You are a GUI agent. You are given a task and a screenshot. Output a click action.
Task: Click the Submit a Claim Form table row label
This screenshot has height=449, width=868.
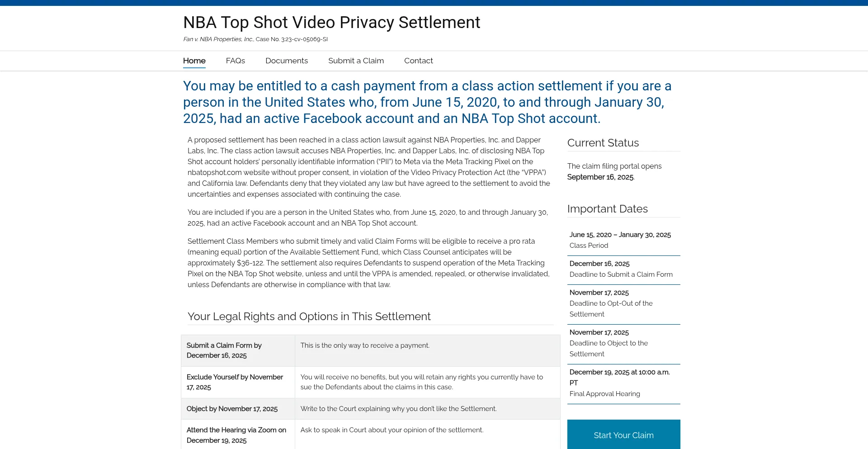point(224,350)
